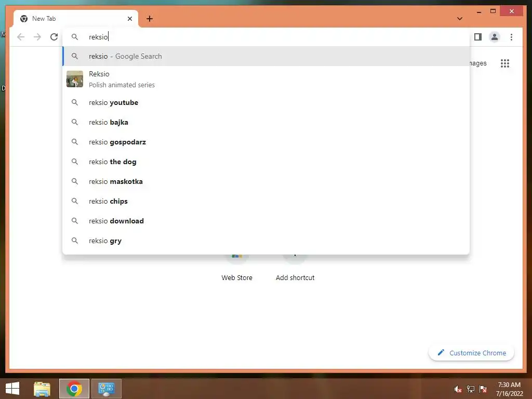Open the side panel icon
The width and height of the screenshot is (532, 399).
[x=478, y=37]
